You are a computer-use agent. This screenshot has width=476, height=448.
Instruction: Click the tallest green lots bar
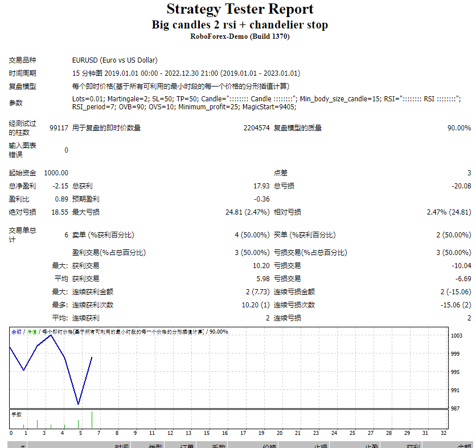pyautogui.click(x=92, y=420)
